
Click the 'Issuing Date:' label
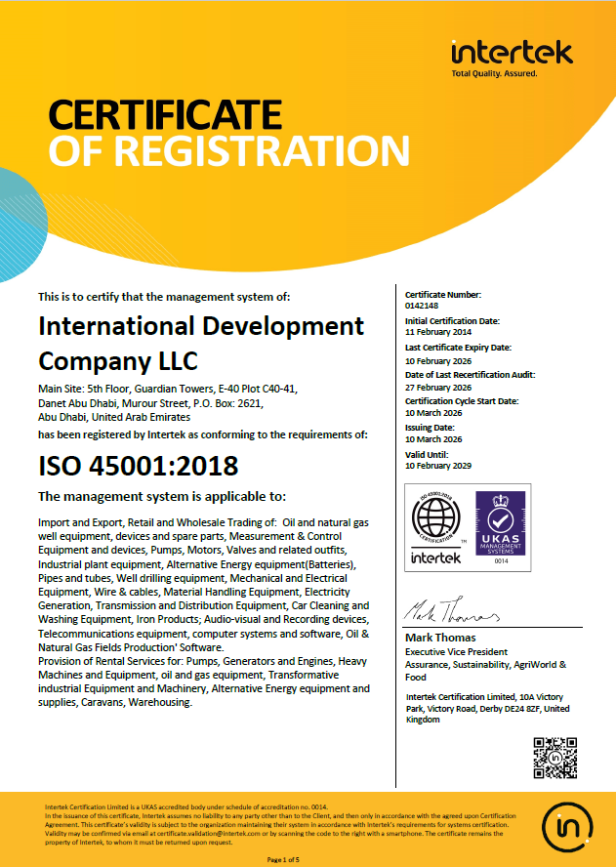[430, 428]
